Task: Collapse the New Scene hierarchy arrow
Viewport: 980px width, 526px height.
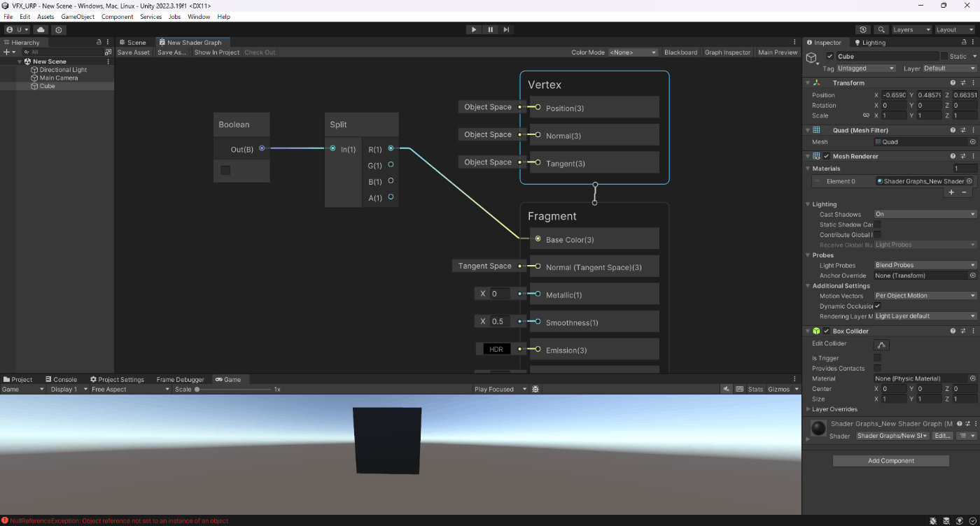Action: tap(20, 62)
